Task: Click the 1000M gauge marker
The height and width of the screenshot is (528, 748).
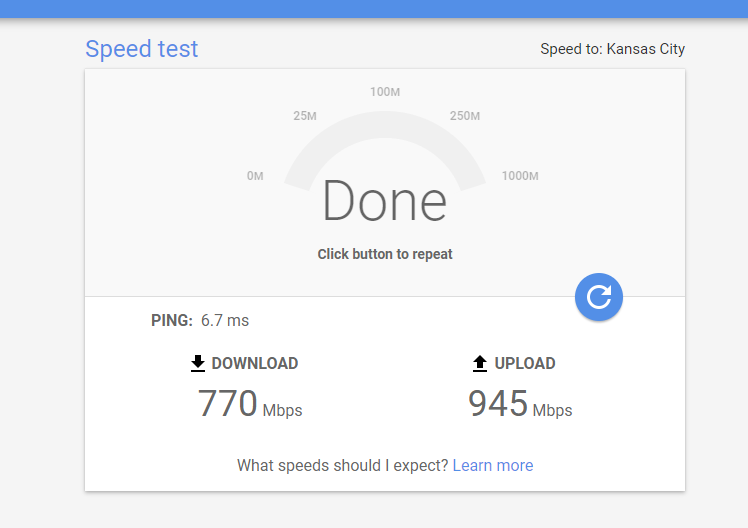Action: 520,176
